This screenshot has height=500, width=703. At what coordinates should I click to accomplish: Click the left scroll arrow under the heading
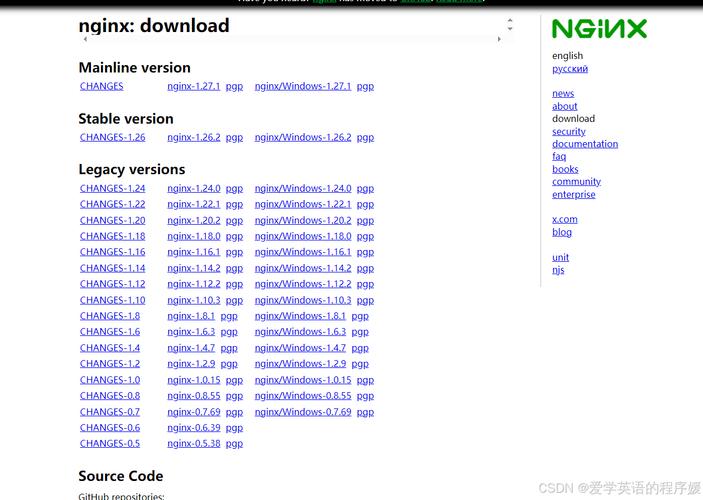click(x=85, y=39)
